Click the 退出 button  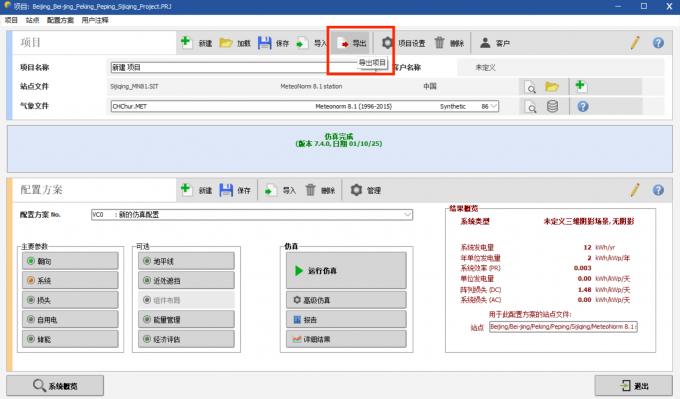pyautogui.click(x=634, y=386)
